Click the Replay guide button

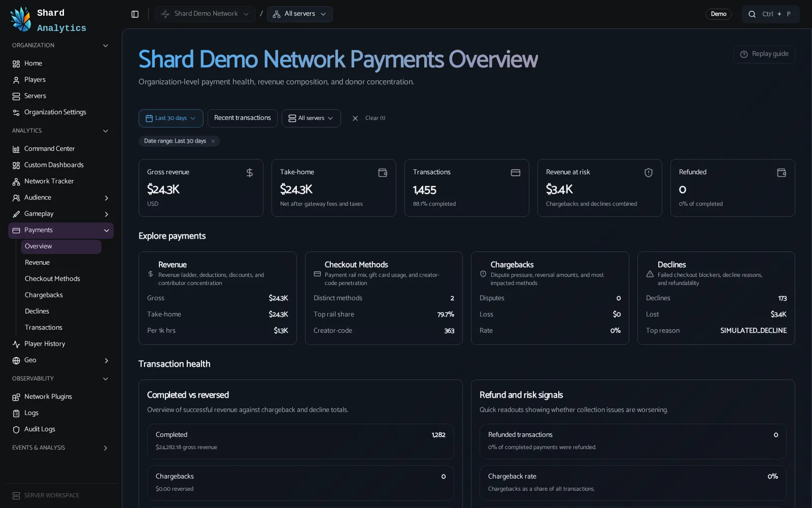pos(764,54)
